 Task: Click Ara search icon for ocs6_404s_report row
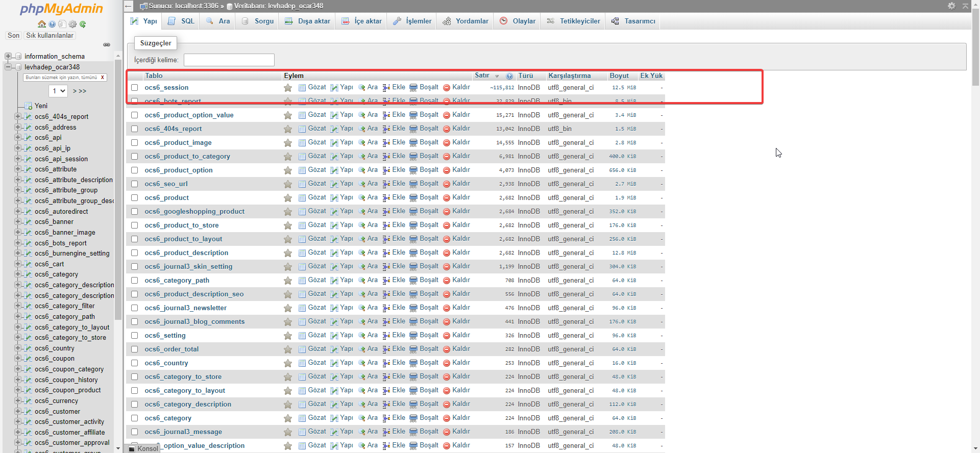tap(362, 129)
